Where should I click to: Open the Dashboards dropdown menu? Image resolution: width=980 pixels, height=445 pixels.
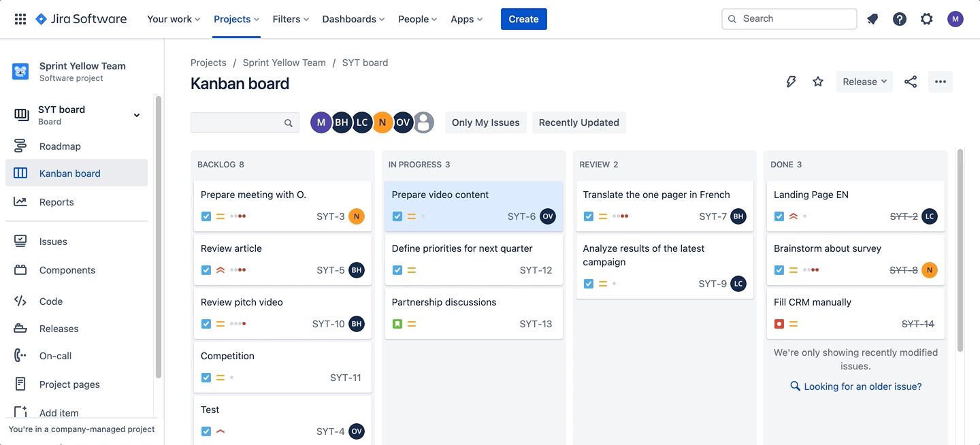[353, 19]
